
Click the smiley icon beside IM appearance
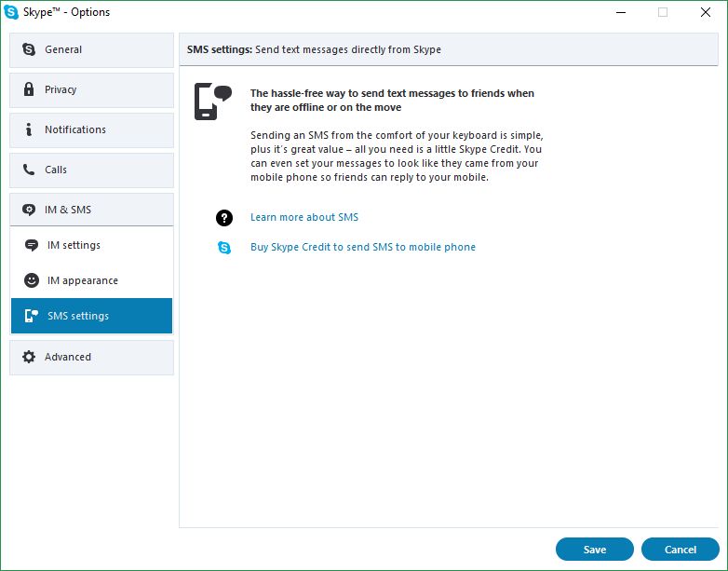[31, 280]
